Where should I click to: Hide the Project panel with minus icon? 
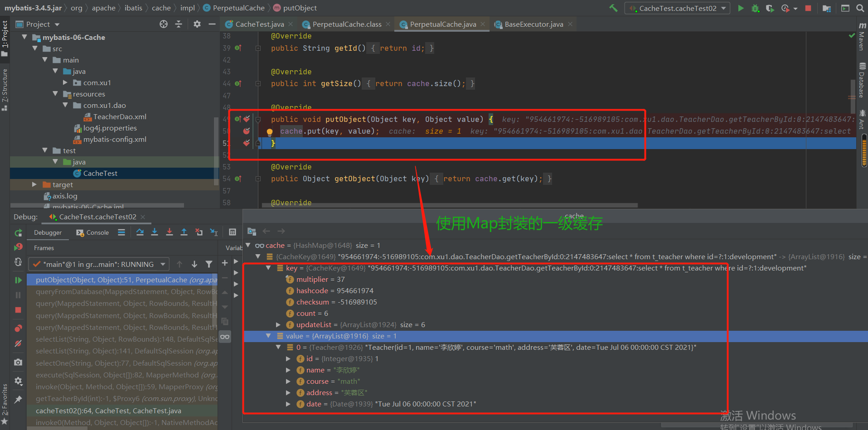point(212,24)
